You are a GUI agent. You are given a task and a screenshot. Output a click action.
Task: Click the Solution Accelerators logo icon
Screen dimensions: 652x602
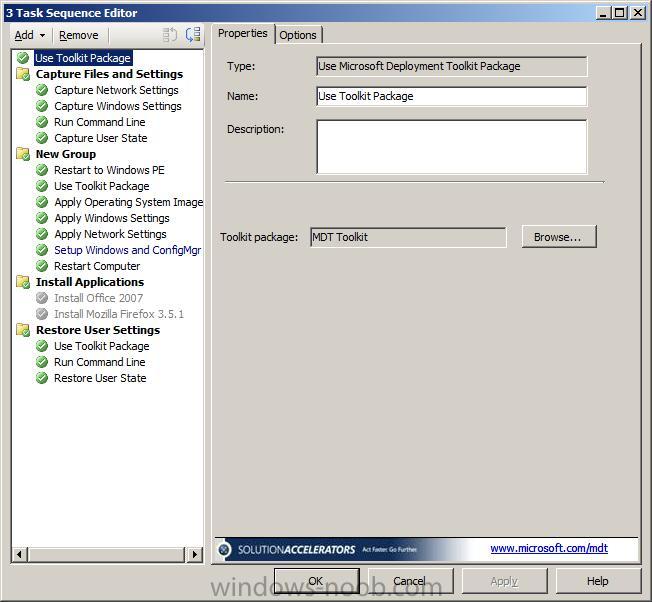pos(224,550)
